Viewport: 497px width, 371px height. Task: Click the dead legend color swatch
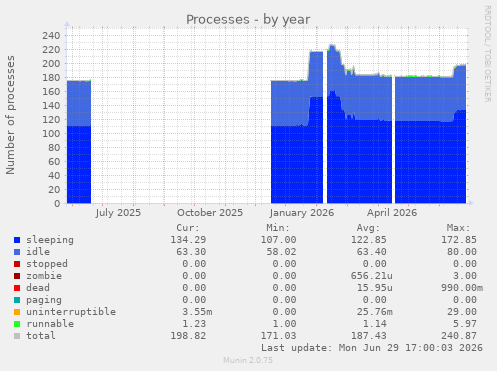[x=17, y=288]
